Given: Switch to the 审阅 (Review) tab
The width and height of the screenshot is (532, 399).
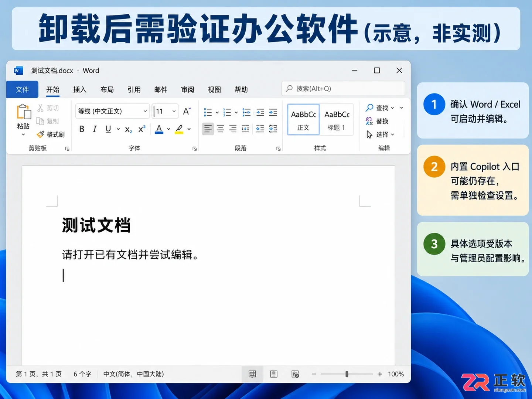Looking at the screenshot, I should pyautogui.click(x=188, y=90).
